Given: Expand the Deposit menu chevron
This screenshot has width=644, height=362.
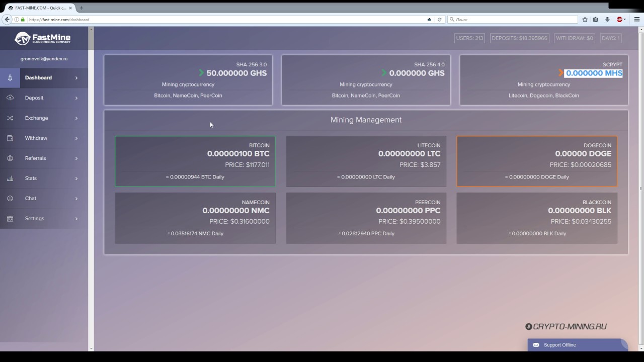Looking at the screenshot, I should [76, 98].
